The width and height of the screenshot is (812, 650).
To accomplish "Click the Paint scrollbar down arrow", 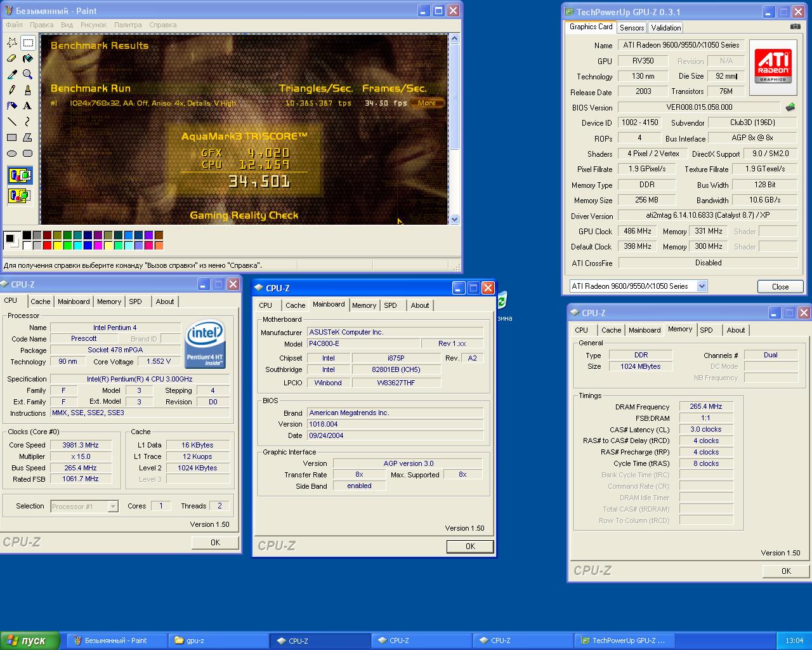I will [x=454, y=219].
